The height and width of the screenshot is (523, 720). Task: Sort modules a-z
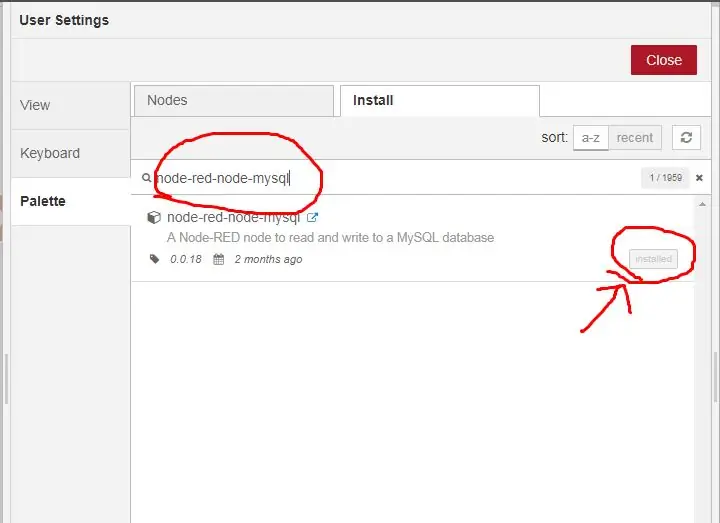pyautogui.click(x=591, y=137)
